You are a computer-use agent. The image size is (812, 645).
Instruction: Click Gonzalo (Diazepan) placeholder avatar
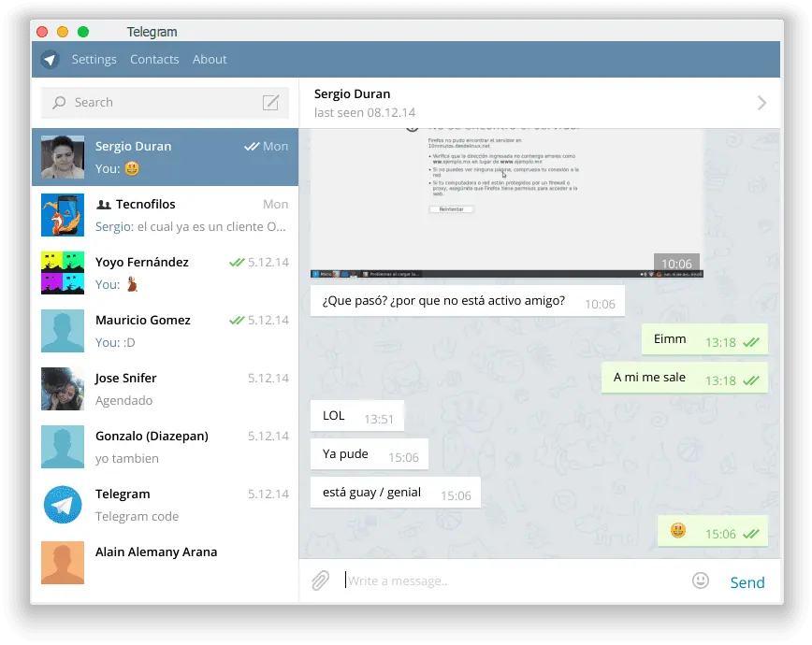pyautogui.click(x=63, y=447)
